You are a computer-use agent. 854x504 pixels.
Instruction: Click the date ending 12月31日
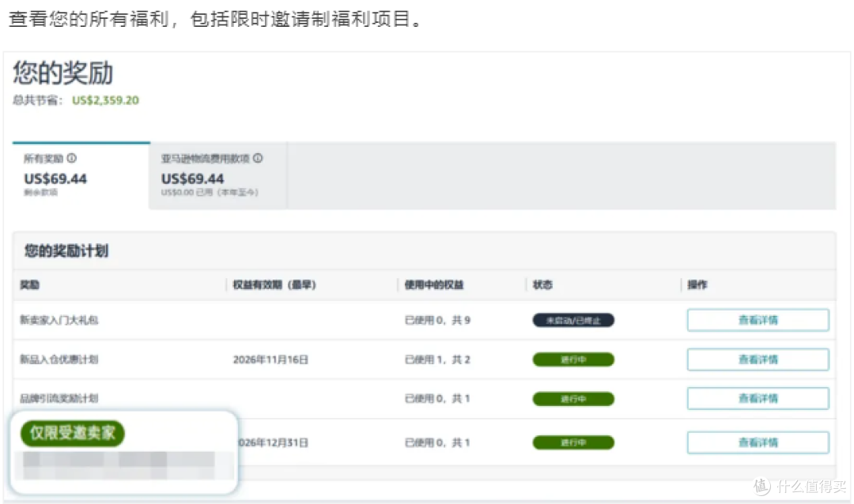point(274,442)
